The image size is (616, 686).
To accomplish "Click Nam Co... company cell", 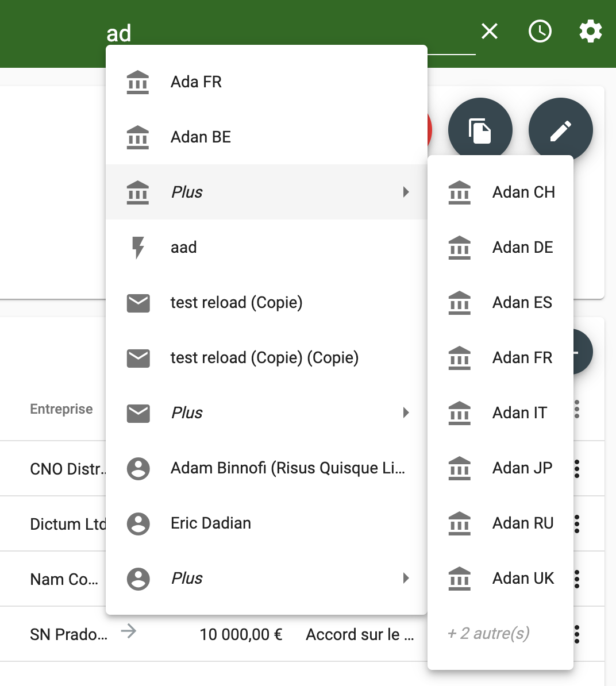I will tap(64, 579).
